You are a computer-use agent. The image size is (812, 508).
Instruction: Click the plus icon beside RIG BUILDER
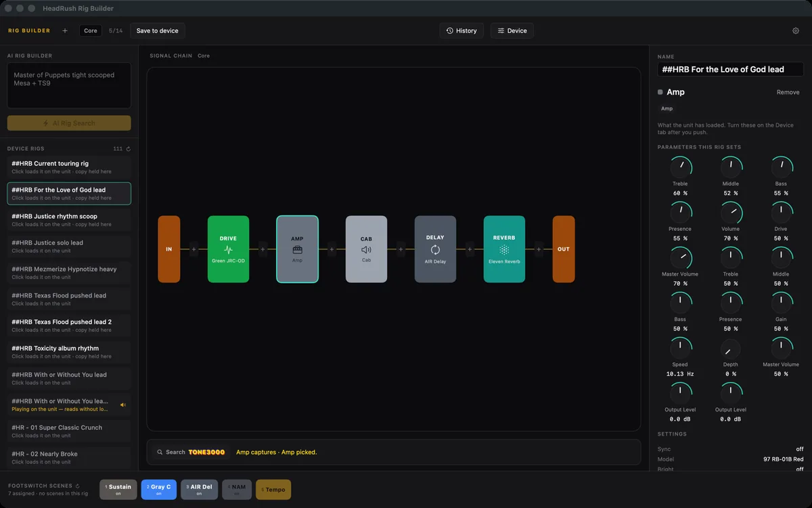tap(65, 30)
